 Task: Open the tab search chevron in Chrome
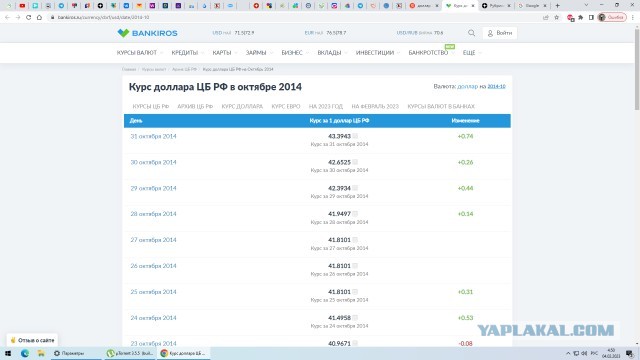click(587, 5)
